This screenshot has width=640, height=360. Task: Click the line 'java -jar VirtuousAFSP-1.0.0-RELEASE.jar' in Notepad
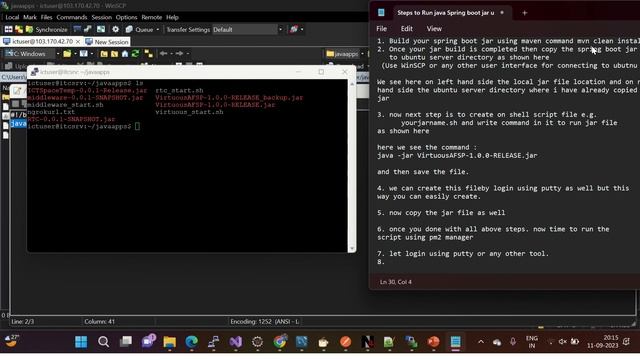pyautogui.click(x=457, y=156)
